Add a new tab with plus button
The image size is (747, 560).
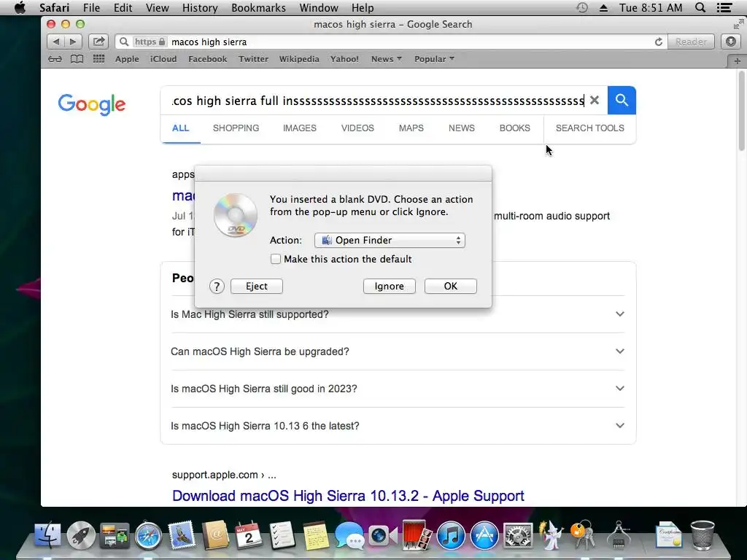point(737,61)
